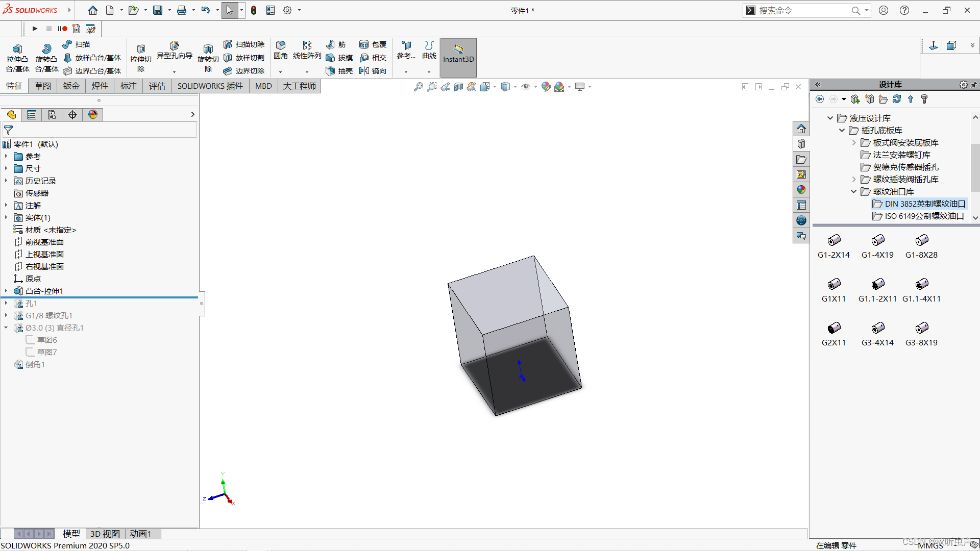Expand the 参考 folder in feature tree
The height and width of the screenshot is (551, 980).
[6, 157]
